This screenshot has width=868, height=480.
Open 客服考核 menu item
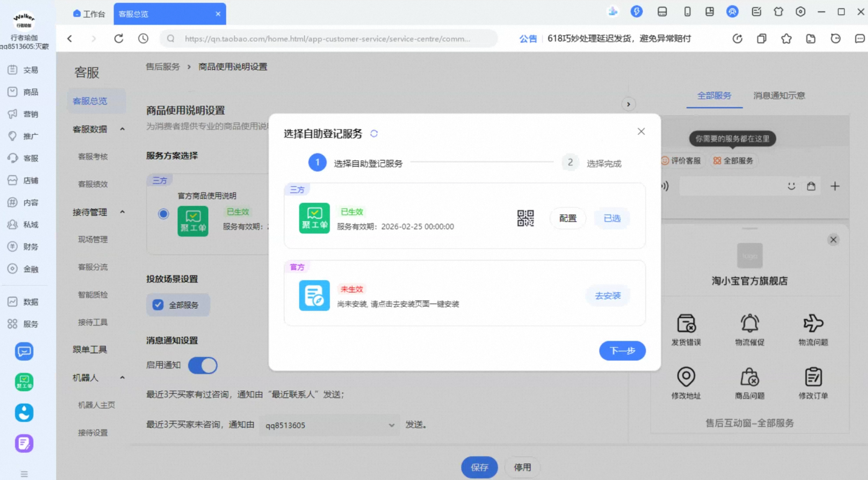pyautogui.click(x=93, y=157)
